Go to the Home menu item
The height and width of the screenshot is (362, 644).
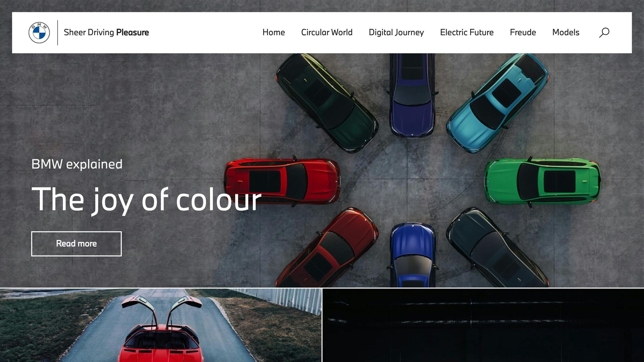pyautogui.click(x=274, y=32)
